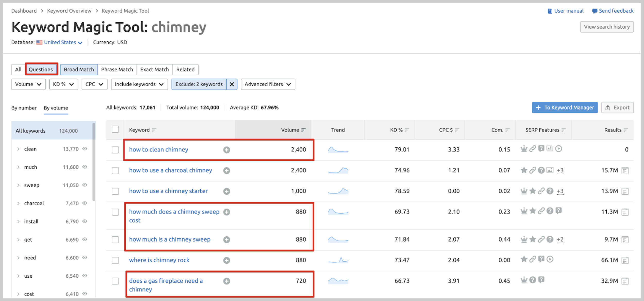Add 'how much is a chimney sweep' plus icon
The height and width of the screenshot is (301, 644).
(227, 240)
